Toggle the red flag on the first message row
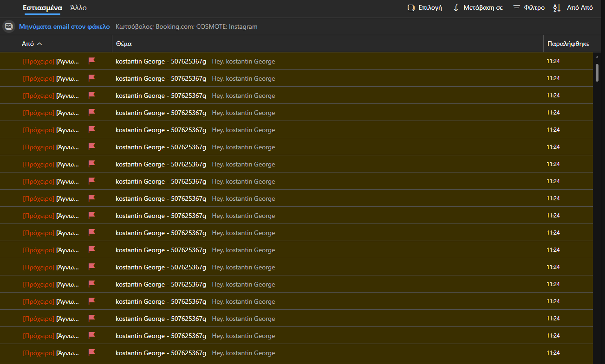605x364 pixels. point(92,61)
